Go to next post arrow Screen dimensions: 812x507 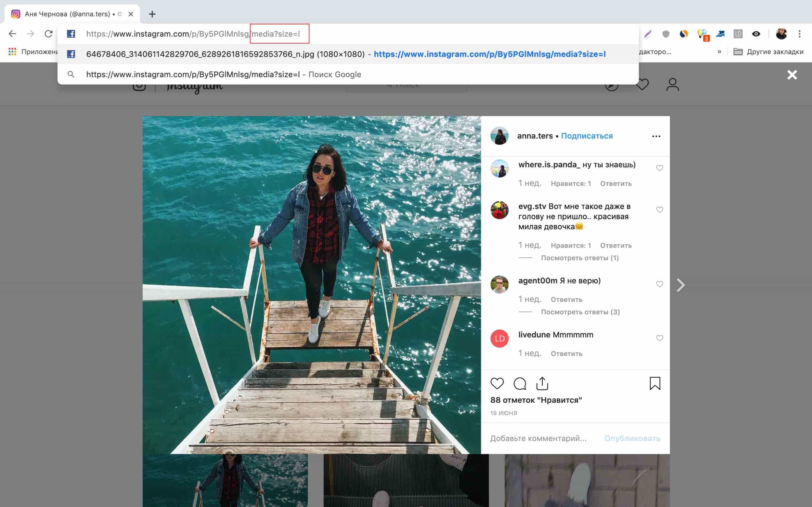[680, 285]
